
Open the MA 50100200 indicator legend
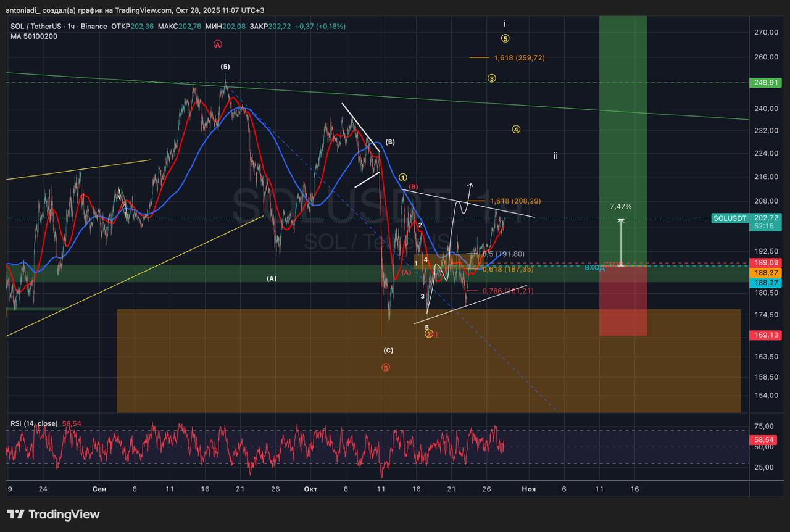pyautogui.click(x=34, y=37)
